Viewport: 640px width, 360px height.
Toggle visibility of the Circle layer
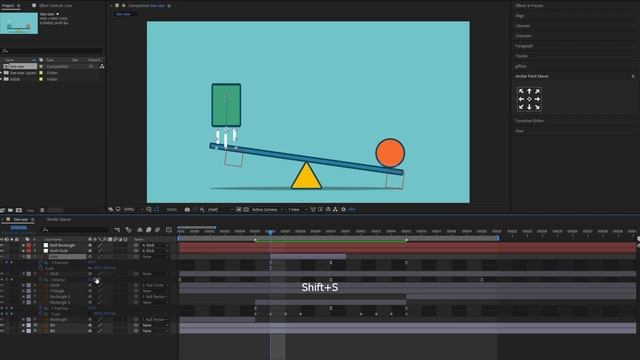2,285
